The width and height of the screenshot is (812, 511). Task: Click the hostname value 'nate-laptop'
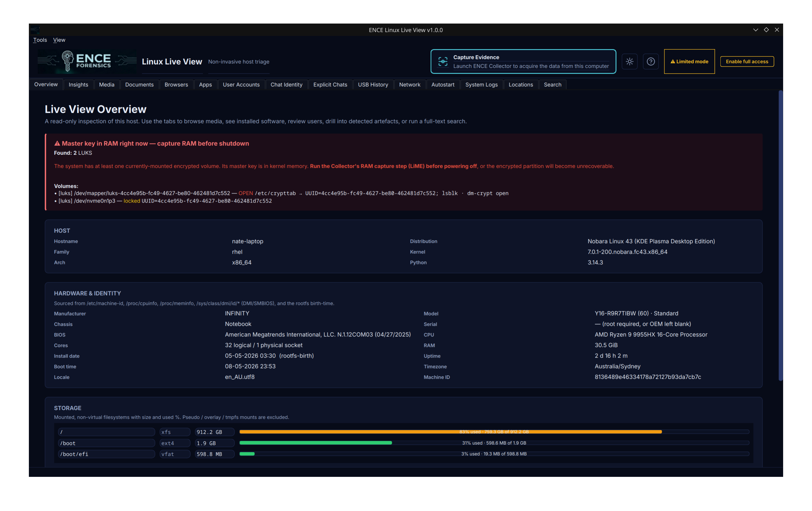(247, 242)
